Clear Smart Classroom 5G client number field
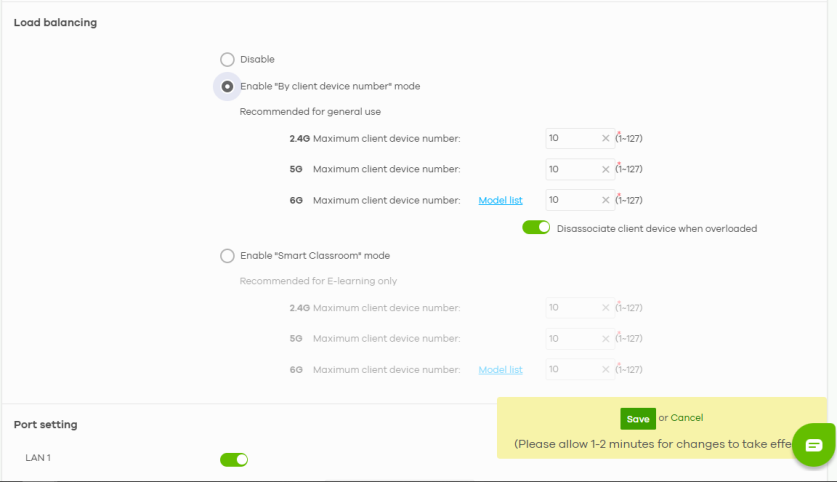Viewport: 837px width, 482px height. 605,339
